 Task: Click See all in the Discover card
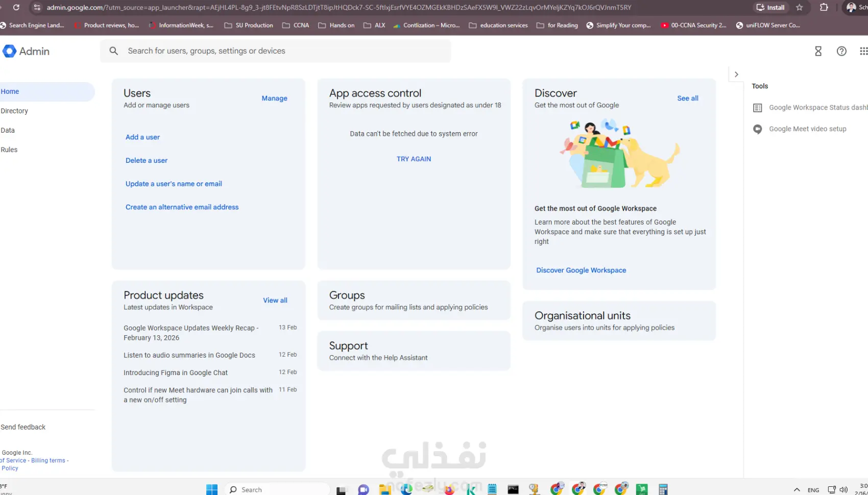click(688, 98)
